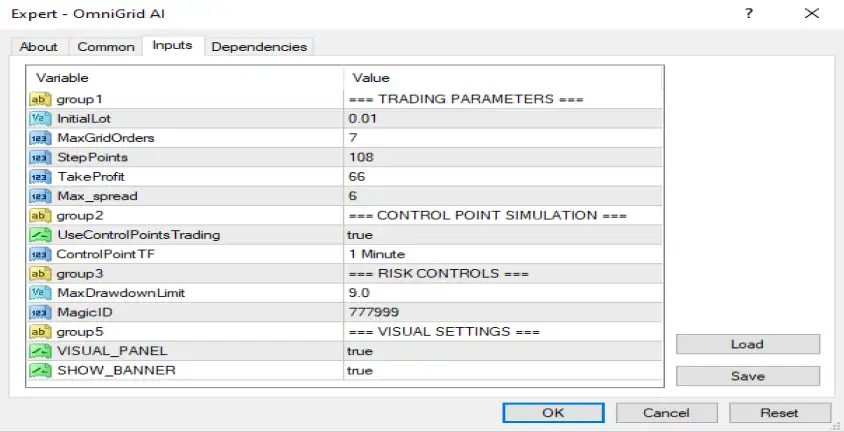Click the VISUAL_PANEL boolean type icon

click(x=40, y=351)
